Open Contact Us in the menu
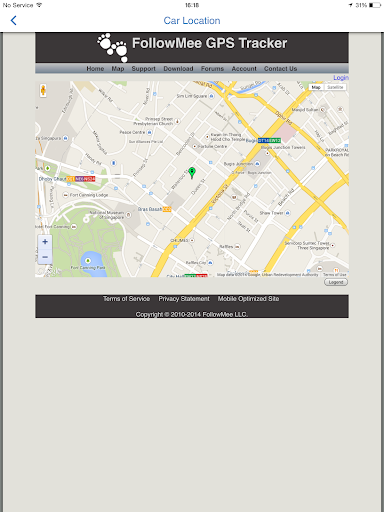The width and height of the screenshot is (384, 512). coord(280,69)
